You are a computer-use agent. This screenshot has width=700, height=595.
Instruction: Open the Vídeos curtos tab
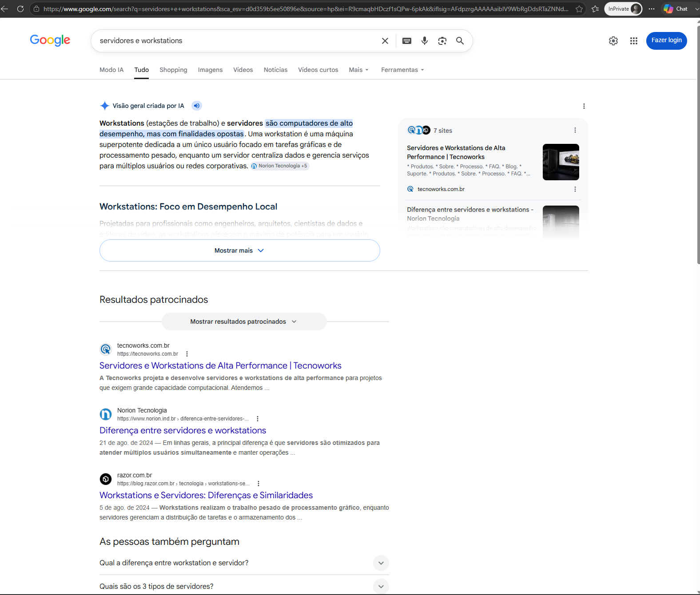(318, 70)
